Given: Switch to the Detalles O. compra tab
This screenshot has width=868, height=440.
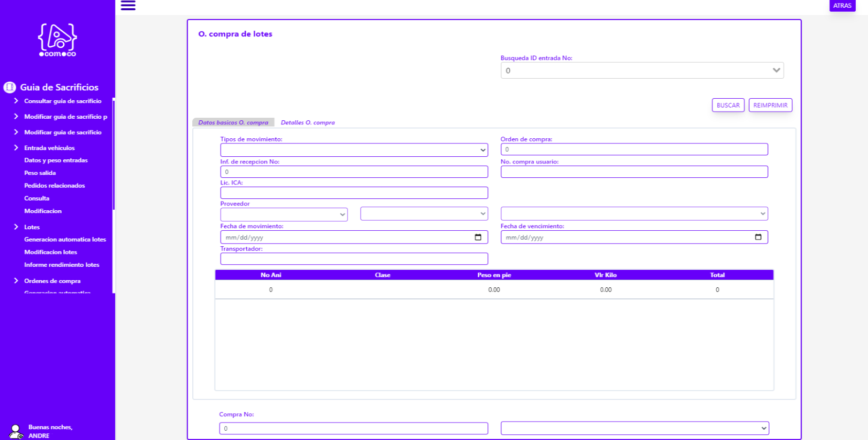Looking at the screenshot, I should point(308,122).
